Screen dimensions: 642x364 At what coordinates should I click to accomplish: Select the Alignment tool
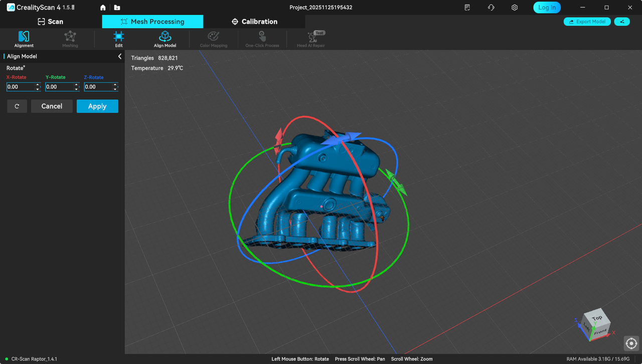click(24, 39)
